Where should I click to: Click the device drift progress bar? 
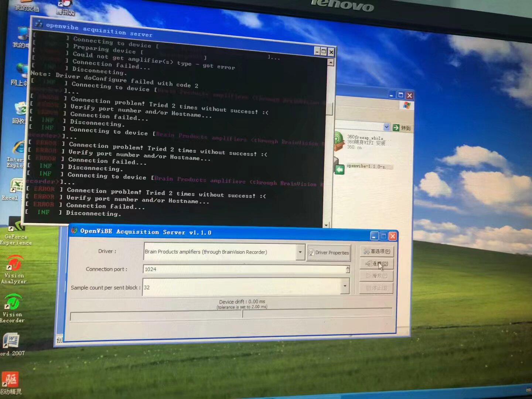pos(231,314)
